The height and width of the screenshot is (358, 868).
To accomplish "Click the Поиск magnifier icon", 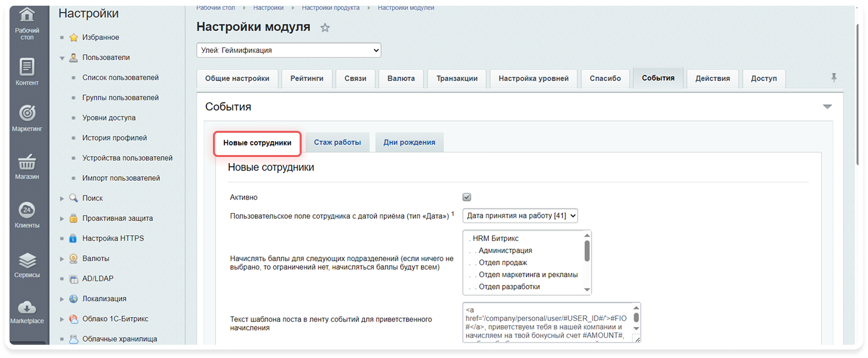I will (74, 198).
